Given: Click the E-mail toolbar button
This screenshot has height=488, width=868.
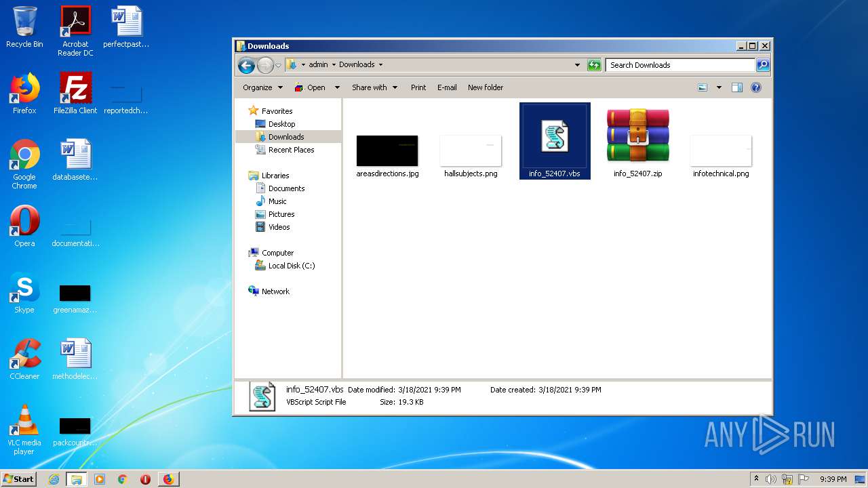Looking at the screenshot, I should (x=447, y=87).
